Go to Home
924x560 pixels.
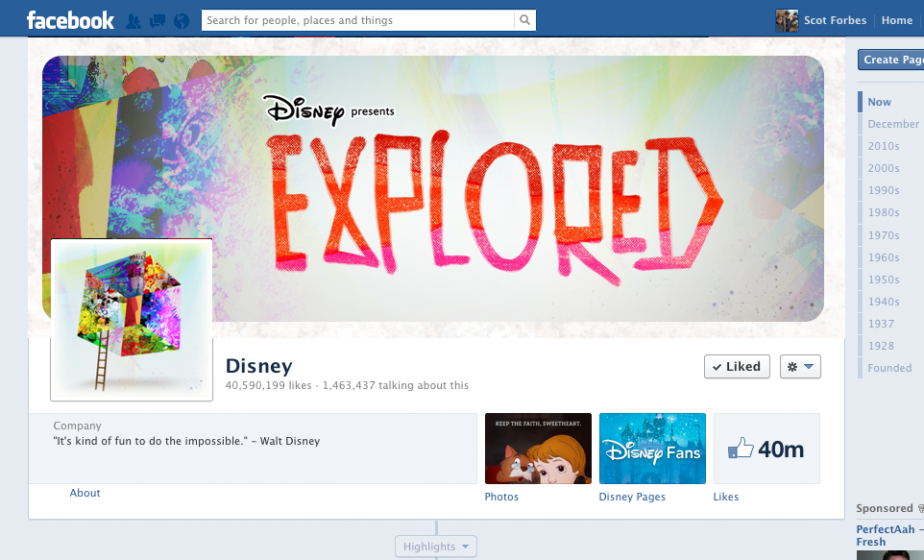click(897, 20)
